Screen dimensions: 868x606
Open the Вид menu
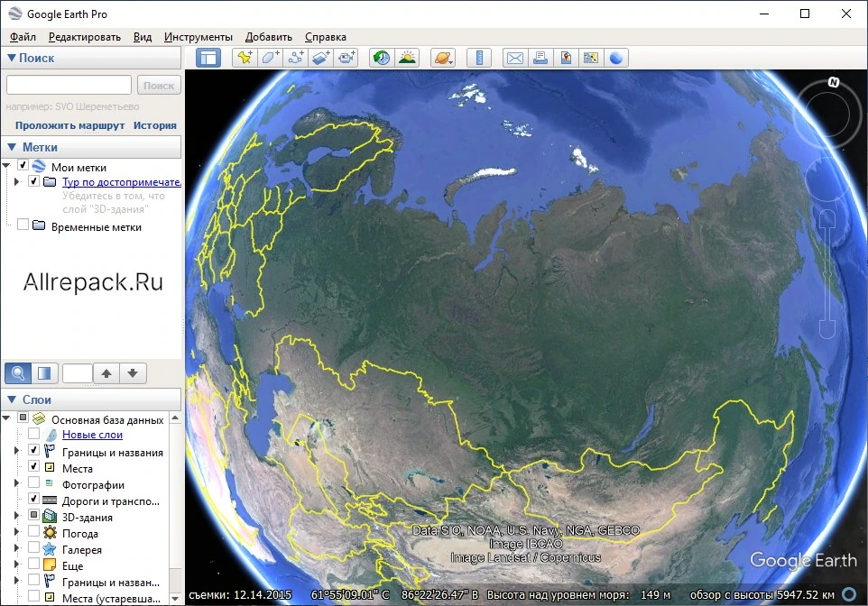[143, 37]
